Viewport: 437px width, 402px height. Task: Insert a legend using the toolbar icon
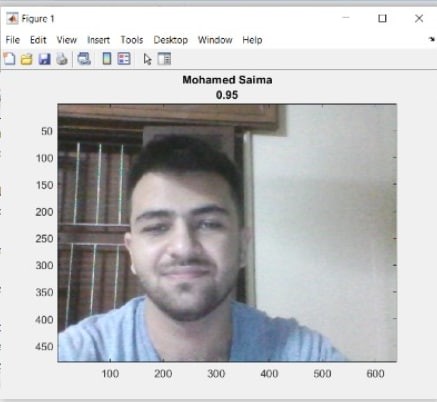[124, 59]
